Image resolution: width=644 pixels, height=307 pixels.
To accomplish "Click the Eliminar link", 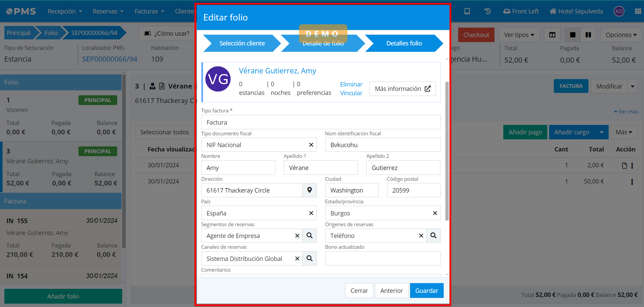I will 351,84.
